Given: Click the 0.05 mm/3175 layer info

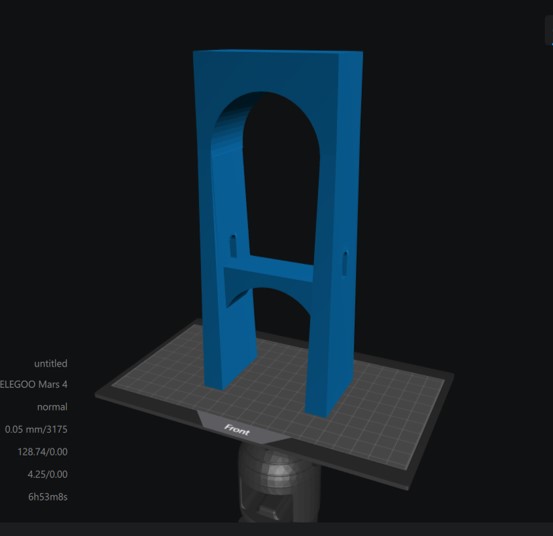Looking at the screenshot, I should coord(36,430).
